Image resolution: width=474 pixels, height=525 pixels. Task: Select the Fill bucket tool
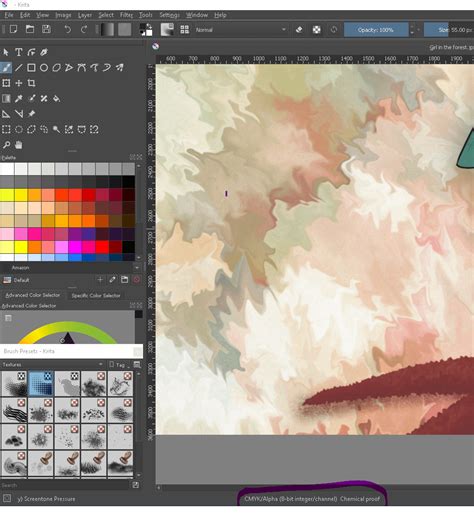tap(57, 98)
